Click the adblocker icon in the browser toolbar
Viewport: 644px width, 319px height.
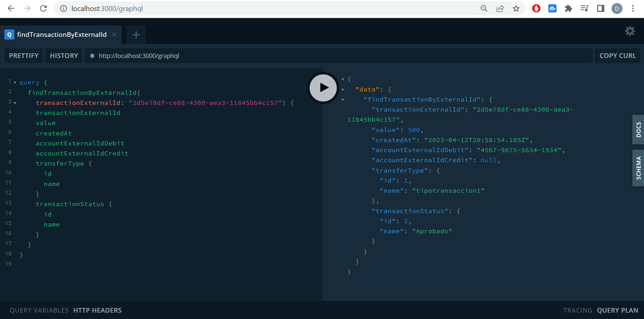click(x=536, y=8)
